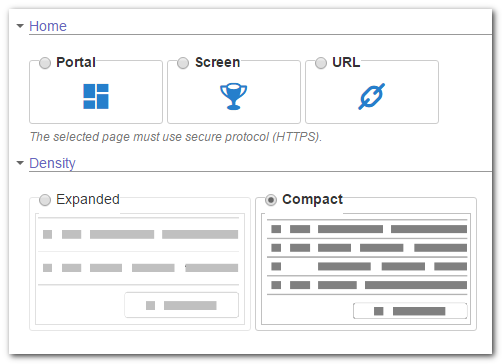
Task: Click the Portal dashboard tiles icon
Action: pos(96,96)
